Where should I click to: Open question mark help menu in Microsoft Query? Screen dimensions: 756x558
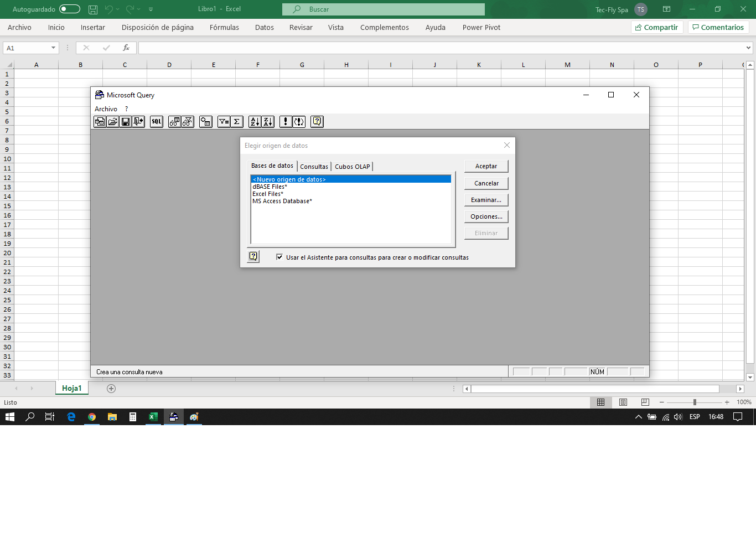(126, 109)
